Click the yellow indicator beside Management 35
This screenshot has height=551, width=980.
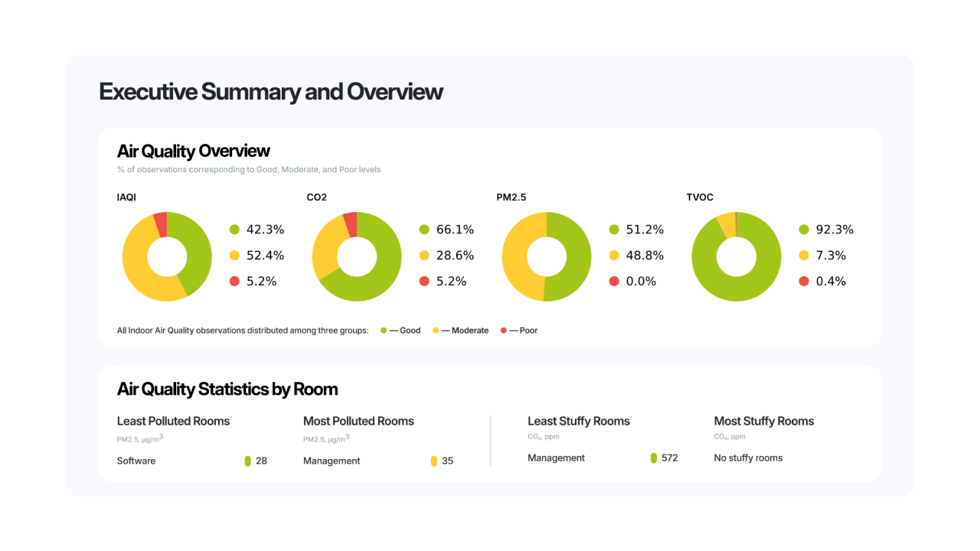[x=434, y=461]
